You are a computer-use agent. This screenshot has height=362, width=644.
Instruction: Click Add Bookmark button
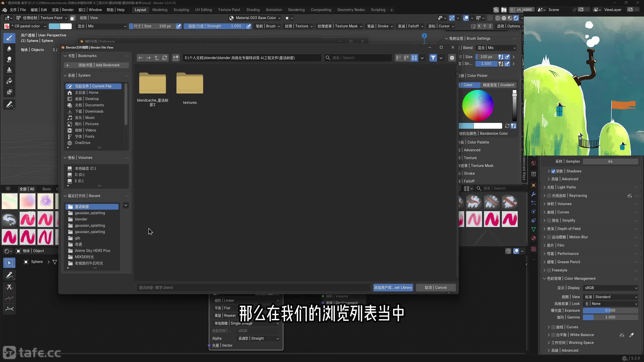click(x=96, y=65)
